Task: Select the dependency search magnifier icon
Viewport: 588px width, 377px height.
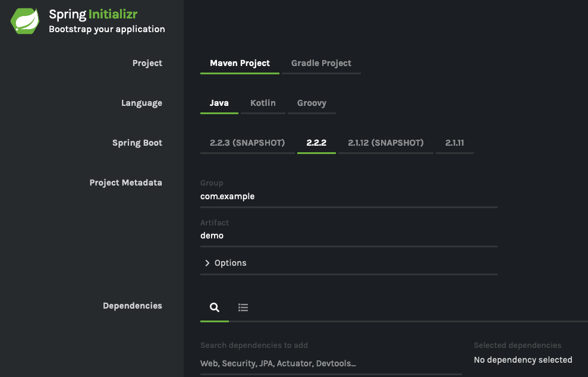Action: click(215, 307)
